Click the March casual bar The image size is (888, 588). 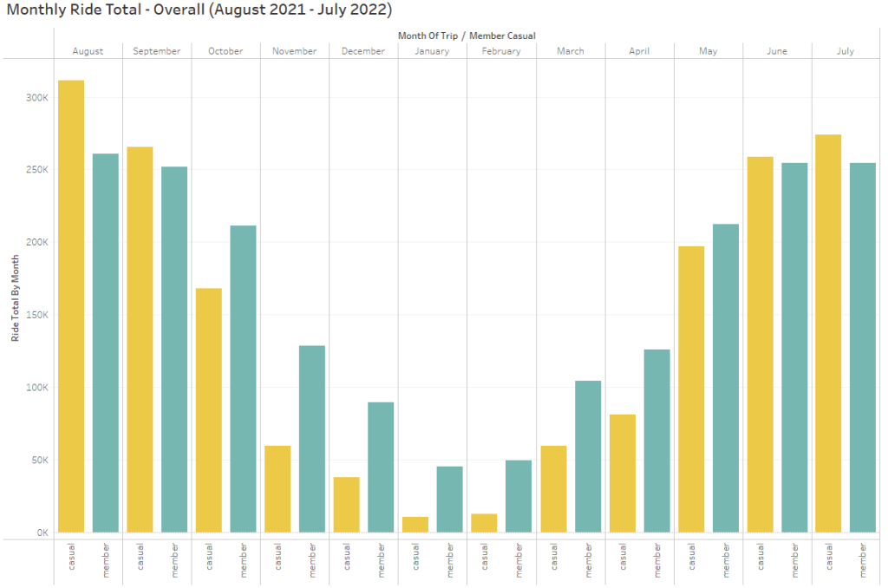553,488
